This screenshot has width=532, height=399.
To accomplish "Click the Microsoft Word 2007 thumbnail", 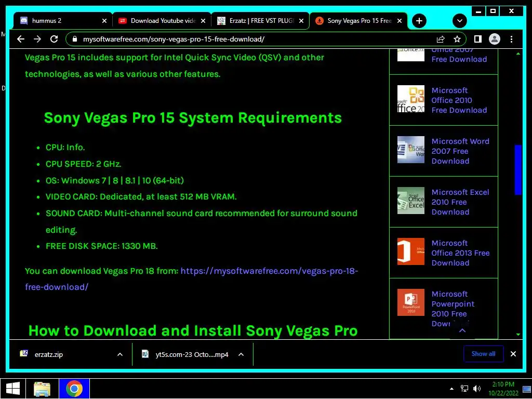I will [411, 150].
